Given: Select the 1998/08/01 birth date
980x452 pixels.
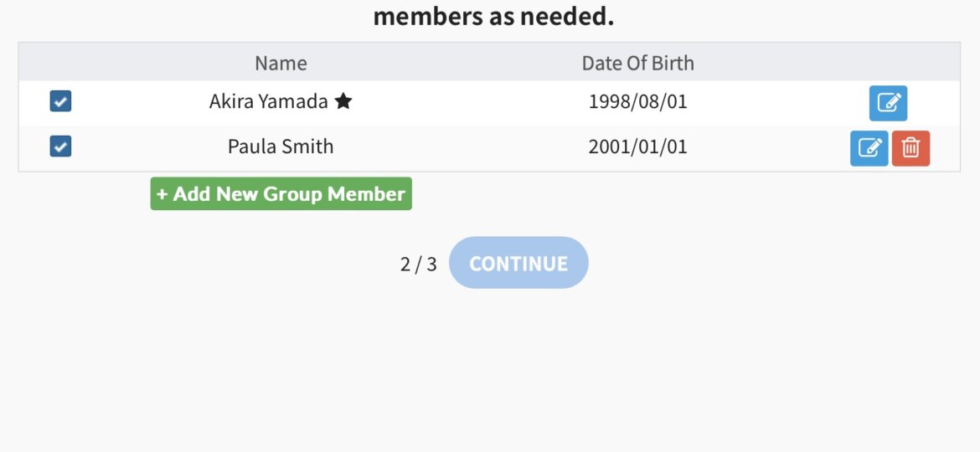Looking at the screenshot, I should 637,101.
